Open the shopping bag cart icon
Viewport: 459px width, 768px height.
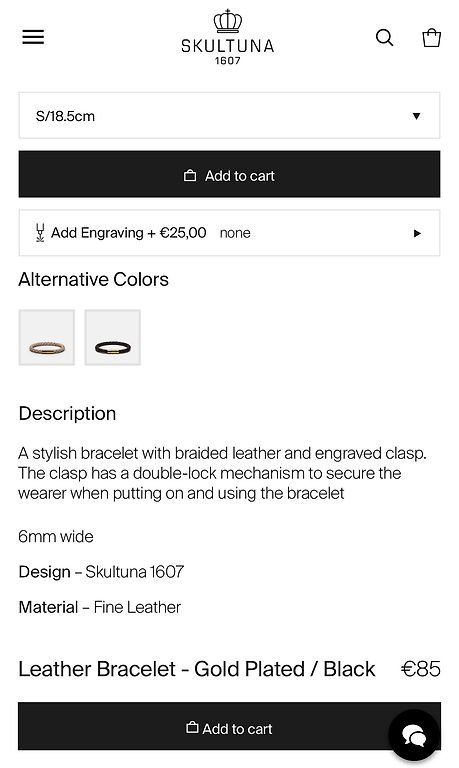point(432,37)
